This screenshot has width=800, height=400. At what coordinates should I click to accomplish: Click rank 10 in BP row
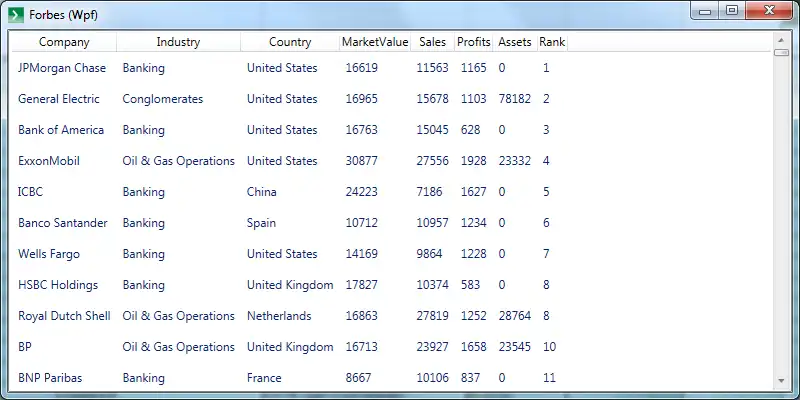point(549,347)
